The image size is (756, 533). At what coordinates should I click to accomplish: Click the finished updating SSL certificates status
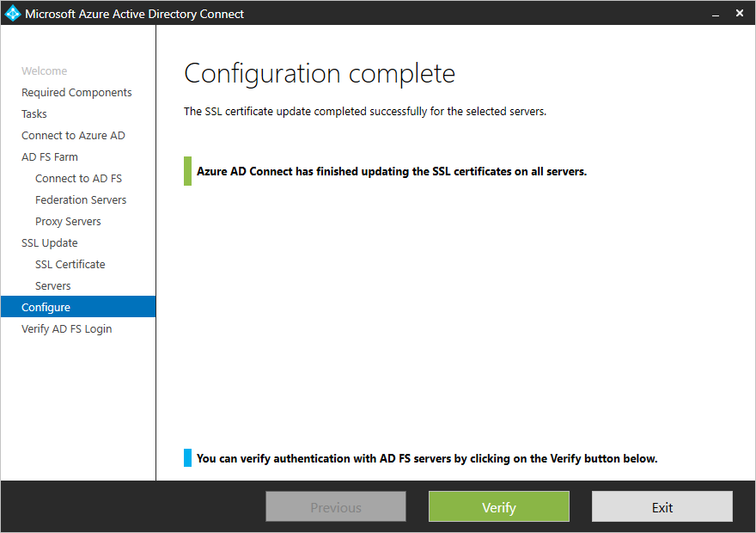tap(392, 172)
